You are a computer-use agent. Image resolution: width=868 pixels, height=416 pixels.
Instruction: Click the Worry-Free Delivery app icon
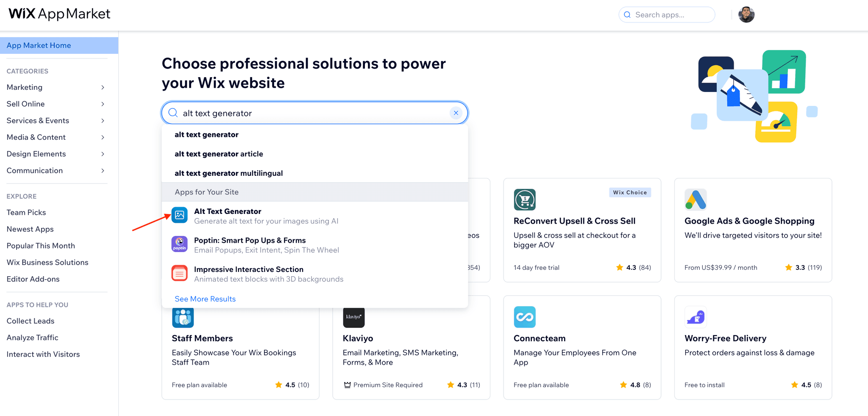(x=695, y=317)
